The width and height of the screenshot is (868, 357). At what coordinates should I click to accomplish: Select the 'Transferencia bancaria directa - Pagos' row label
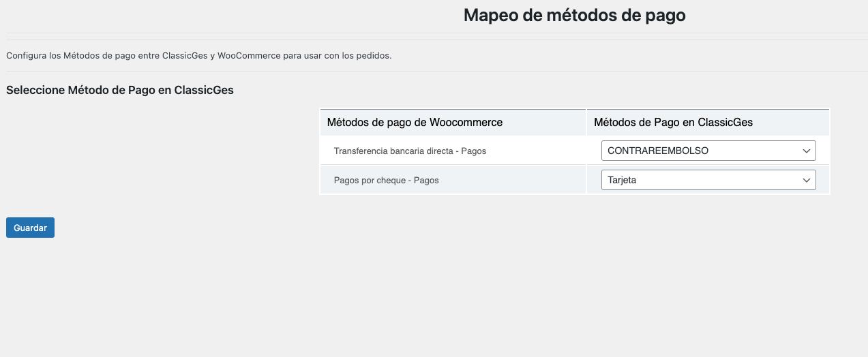click(x=410, y=151)
